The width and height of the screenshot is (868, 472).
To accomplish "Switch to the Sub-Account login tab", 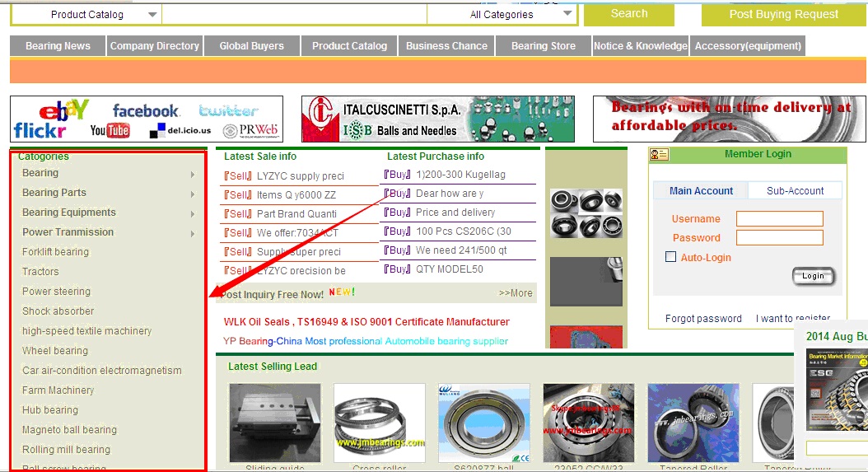I will 795,190.
